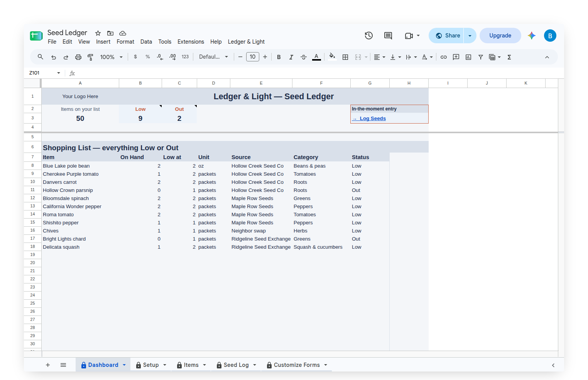The image size is (588, 380).
Task: Open the font family dropdown
Action: point(213,57)
